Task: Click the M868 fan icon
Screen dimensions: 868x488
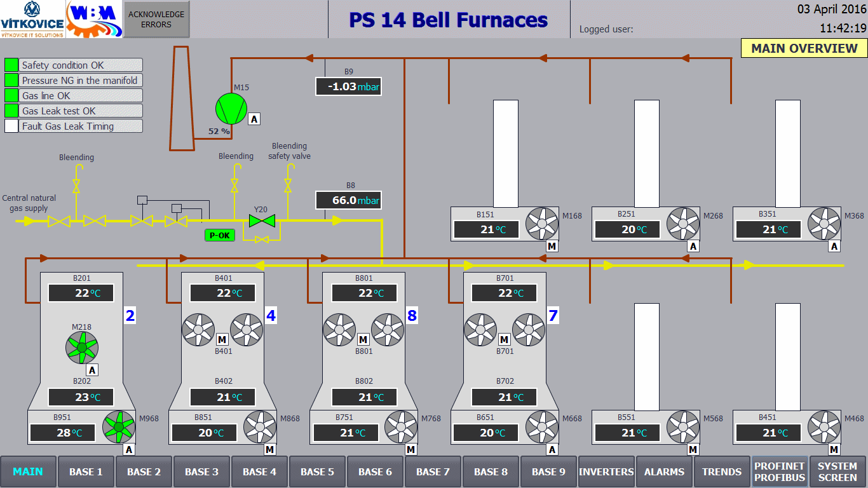Action: pos(260,427)
